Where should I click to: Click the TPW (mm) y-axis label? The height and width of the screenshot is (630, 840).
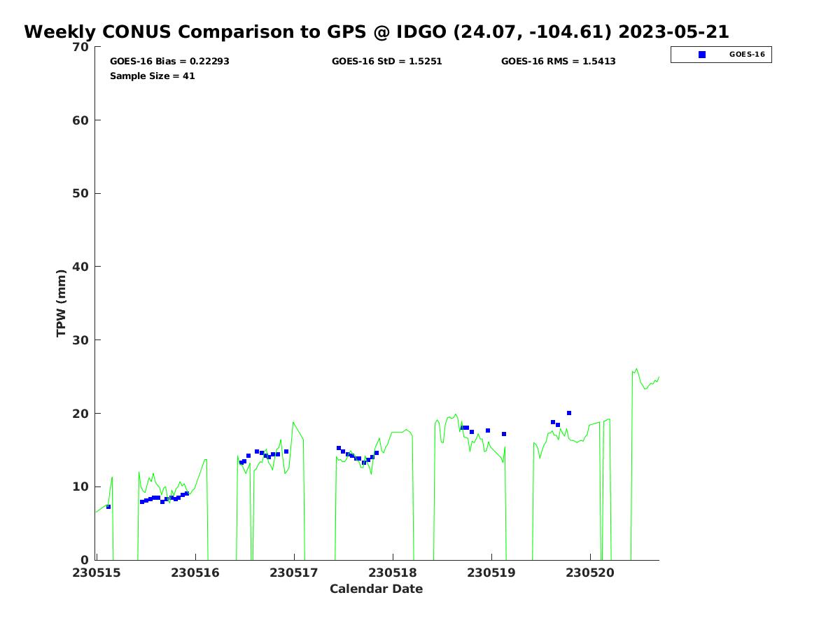point(61,303)
